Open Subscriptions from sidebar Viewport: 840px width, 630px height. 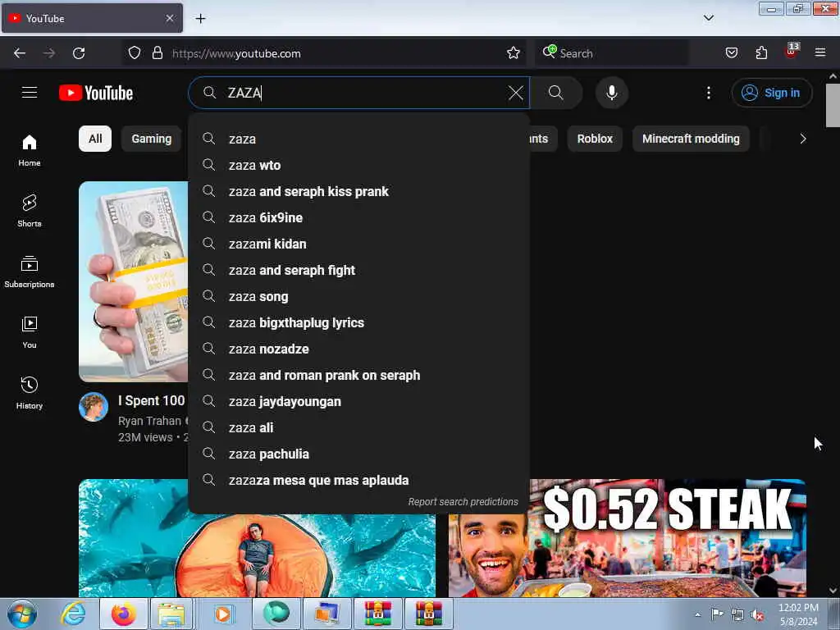point(30,272)
